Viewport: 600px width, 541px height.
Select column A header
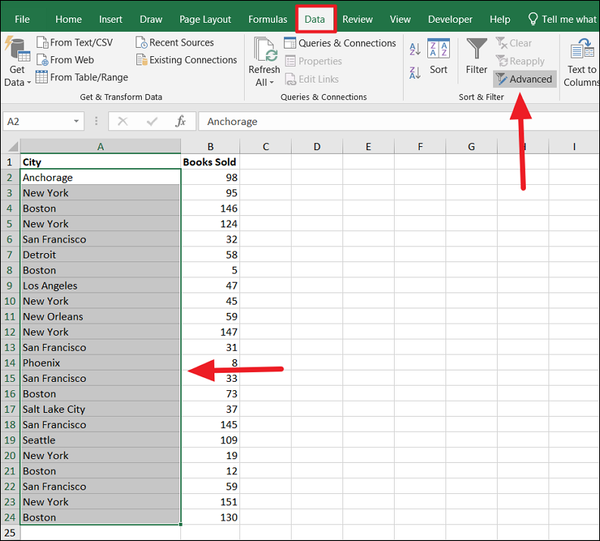[x=100, y=147]
